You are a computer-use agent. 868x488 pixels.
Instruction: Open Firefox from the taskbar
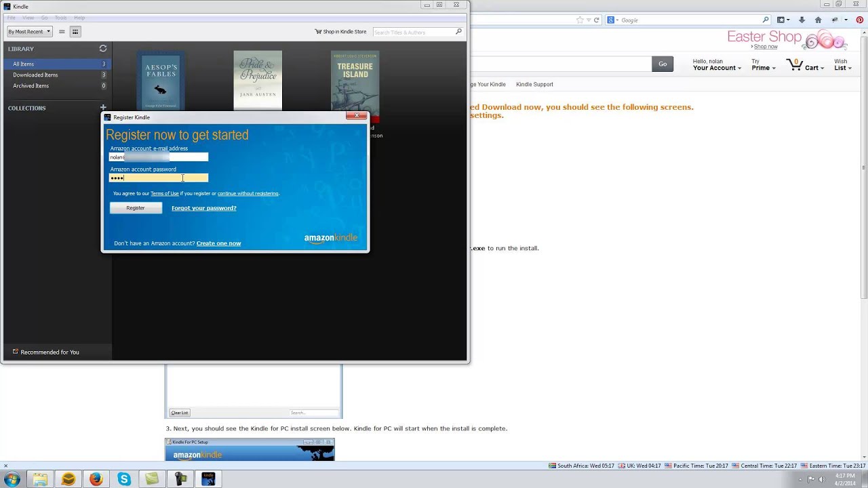(x=96, y=479)
